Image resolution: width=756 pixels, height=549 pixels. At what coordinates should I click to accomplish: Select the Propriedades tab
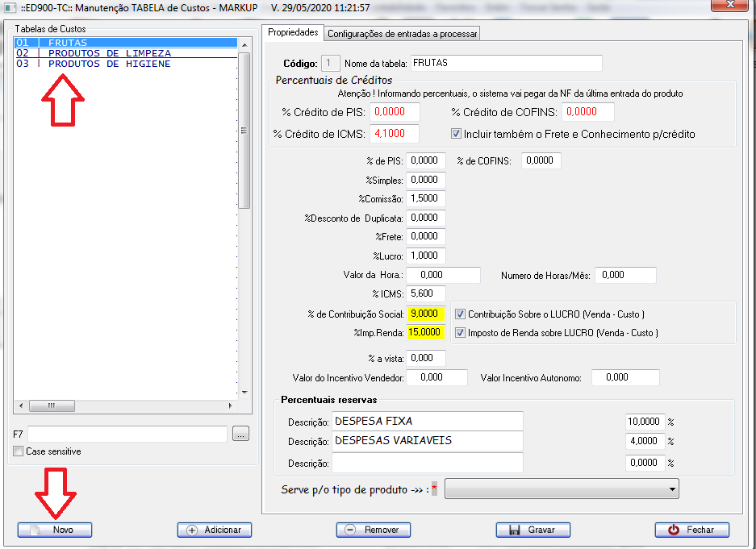pos(292,32)
